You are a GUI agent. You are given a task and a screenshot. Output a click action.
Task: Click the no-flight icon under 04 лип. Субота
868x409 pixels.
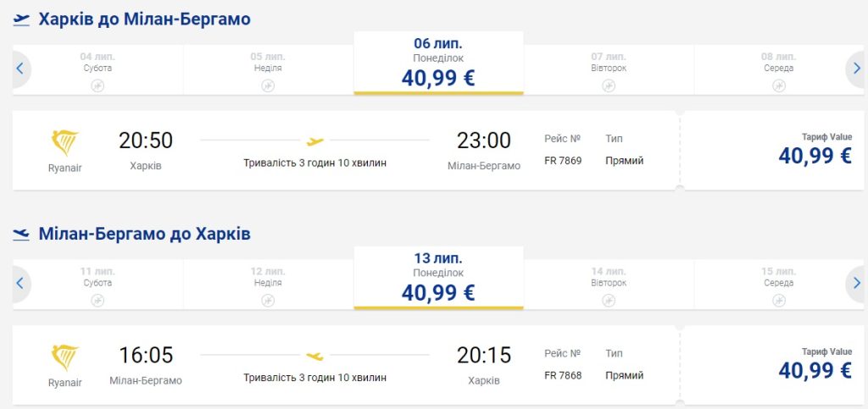pyautogui.click(x=97, y=86)
